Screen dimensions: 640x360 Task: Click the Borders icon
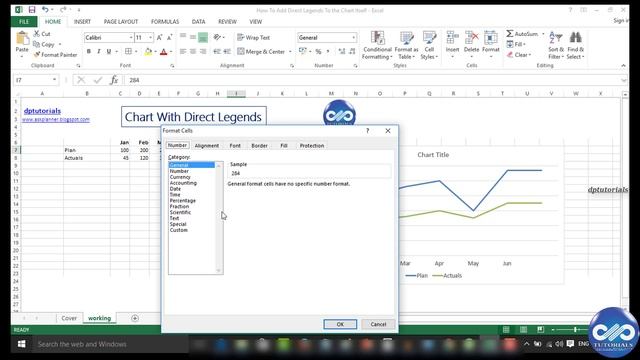pos(128,51)
